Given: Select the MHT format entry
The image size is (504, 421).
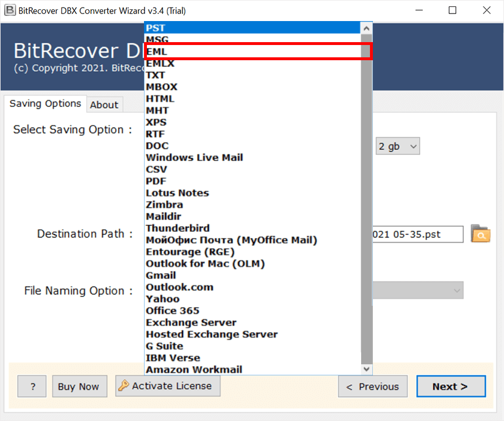Looking at the screenshot, I should (x=252, y=111).
